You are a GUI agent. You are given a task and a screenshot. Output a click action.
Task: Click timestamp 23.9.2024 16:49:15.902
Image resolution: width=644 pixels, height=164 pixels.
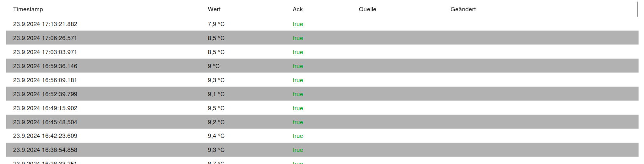(x=45, y=108)
